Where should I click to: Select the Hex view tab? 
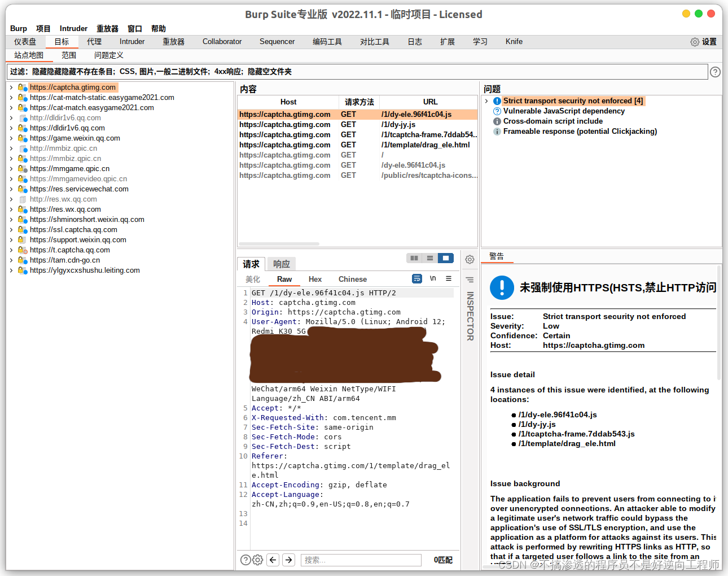pyautogui.click(x=315, y=279)
